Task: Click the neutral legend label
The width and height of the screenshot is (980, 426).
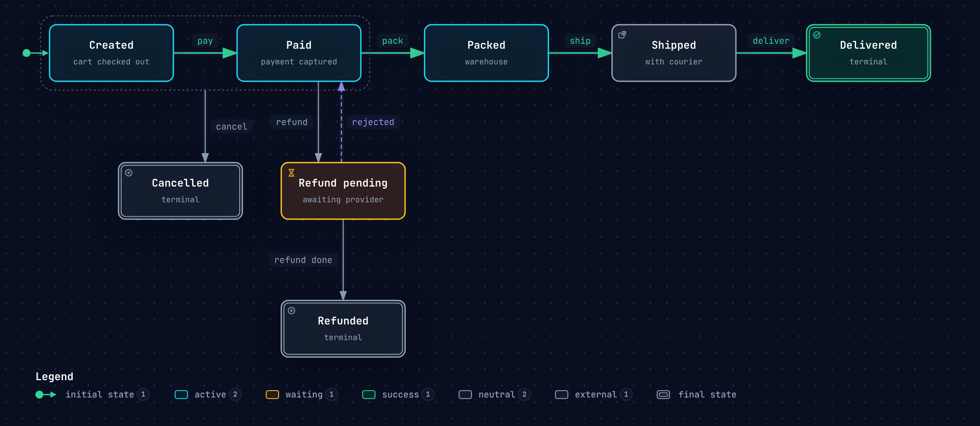Action: (497, 395)
